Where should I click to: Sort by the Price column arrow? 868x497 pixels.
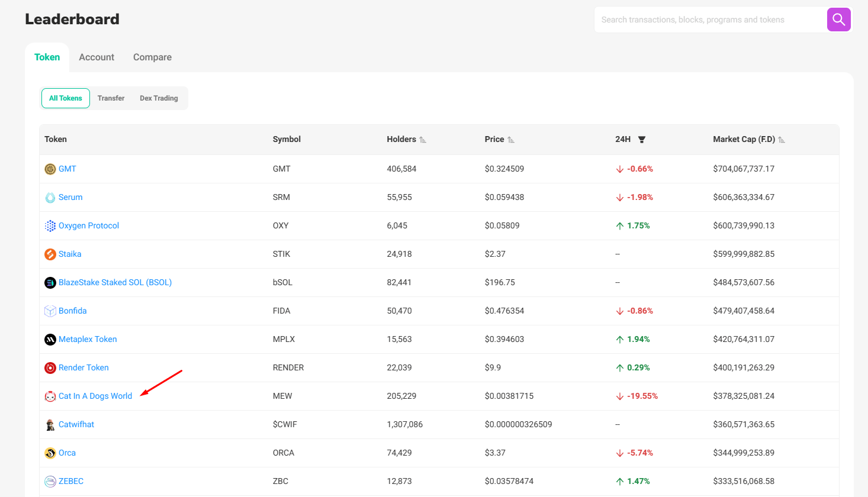pyautogui.click(x=511, y=140)
